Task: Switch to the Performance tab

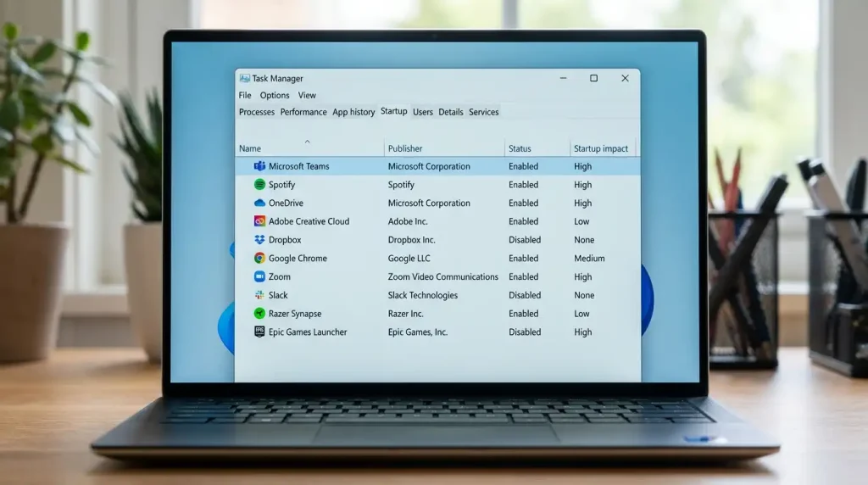Action: (x=303, y=112)
